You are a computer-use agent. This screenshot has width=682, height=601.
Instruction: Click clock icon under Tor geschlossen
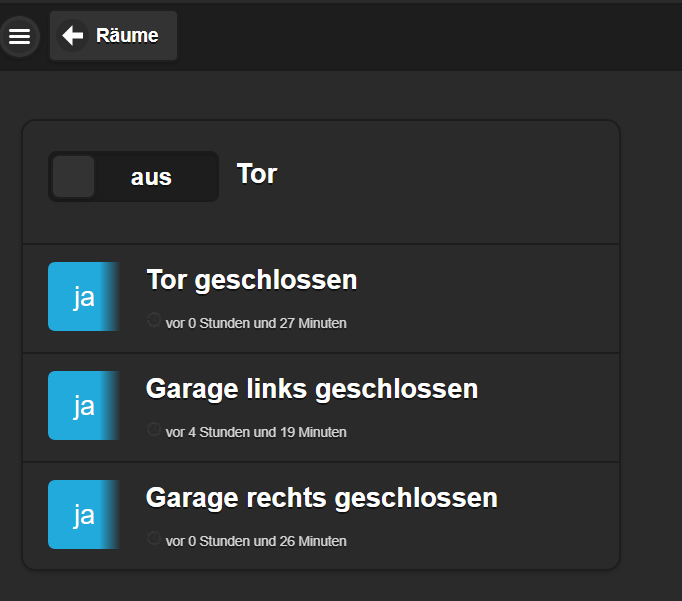pyautogui.click(x=153, y=320)
